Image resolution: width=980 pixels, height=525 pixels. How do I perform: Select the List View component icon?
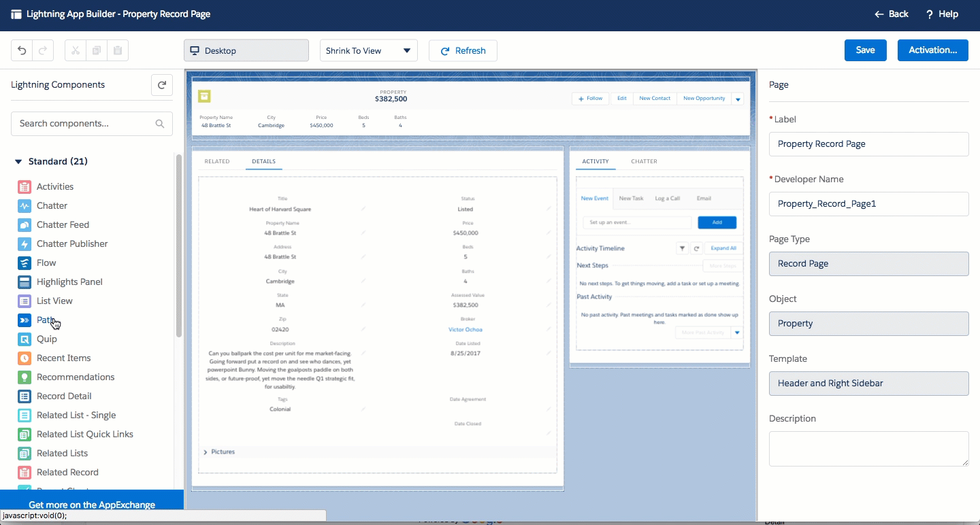click(x=24, y=301)
